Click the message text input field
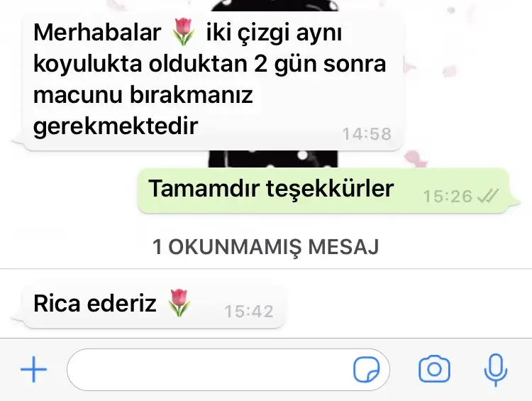The width and height of the screenshot is (532, 401). click(228, 370)
